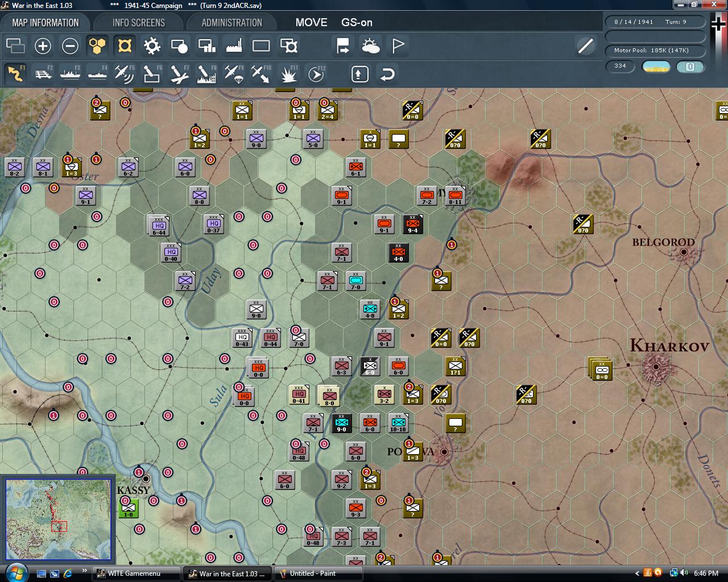Click the War in the East taskbar button
Image resolution: width=728 pixels, height=582 pixels.
pyautogui.click(x=227, y=573)
